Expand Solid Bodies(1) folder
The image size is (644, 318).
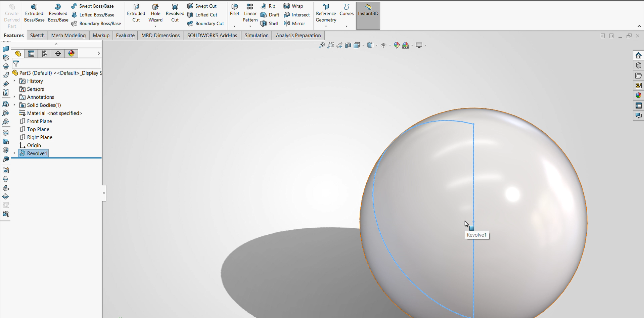[x=14, y=105]
